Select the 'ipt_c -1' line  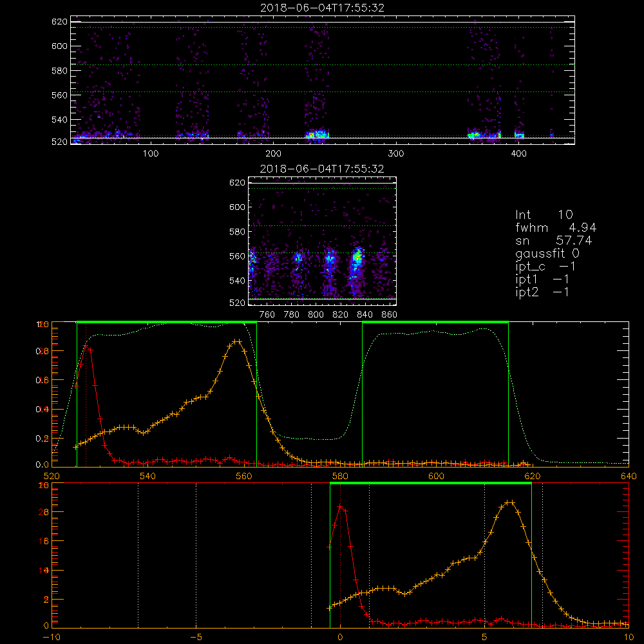pyautogui.click(x=545, y=267)
